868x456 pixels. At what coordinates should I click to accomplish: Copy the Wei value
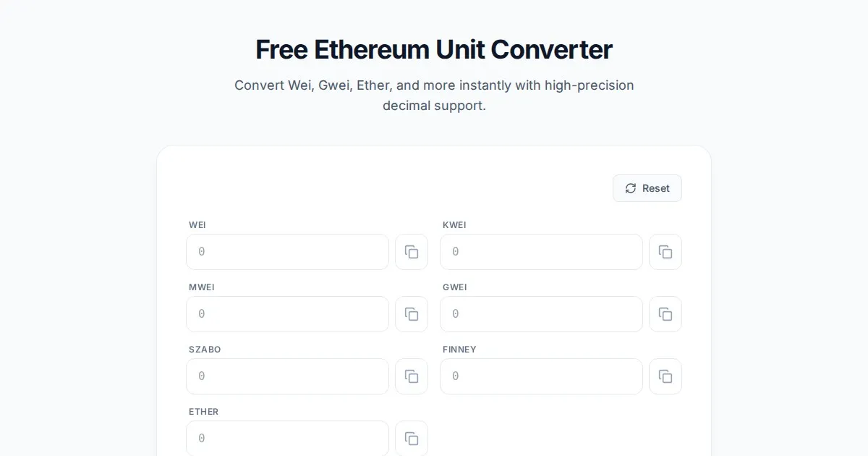click(x=412, y=252)
